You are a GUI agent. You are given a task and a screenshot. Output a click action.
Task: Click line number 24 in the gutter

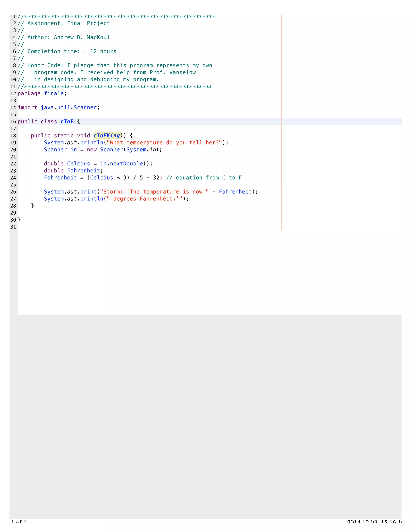pyautogui.click(x=13, y=178)
